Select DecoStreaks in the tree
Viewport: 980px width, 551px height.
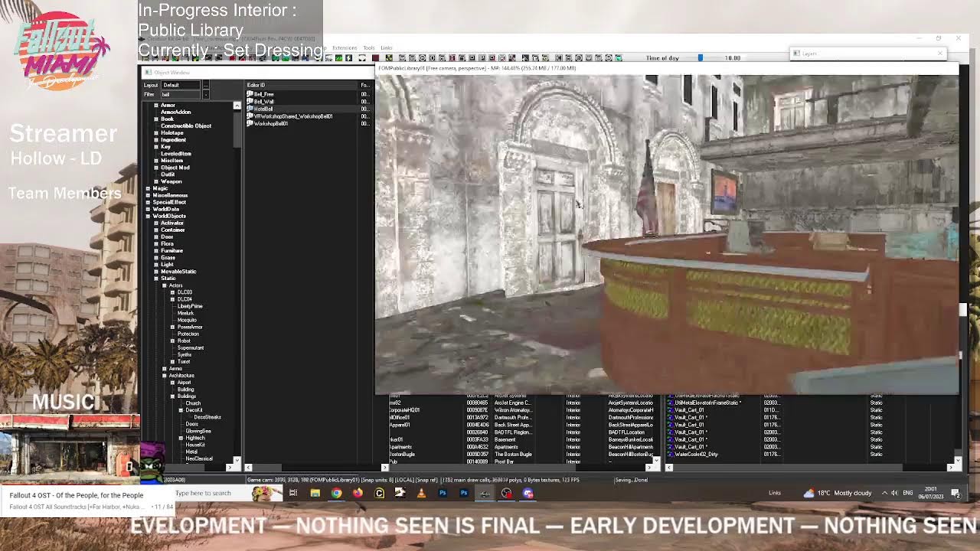pyautogui.click(x=207, y=417)
